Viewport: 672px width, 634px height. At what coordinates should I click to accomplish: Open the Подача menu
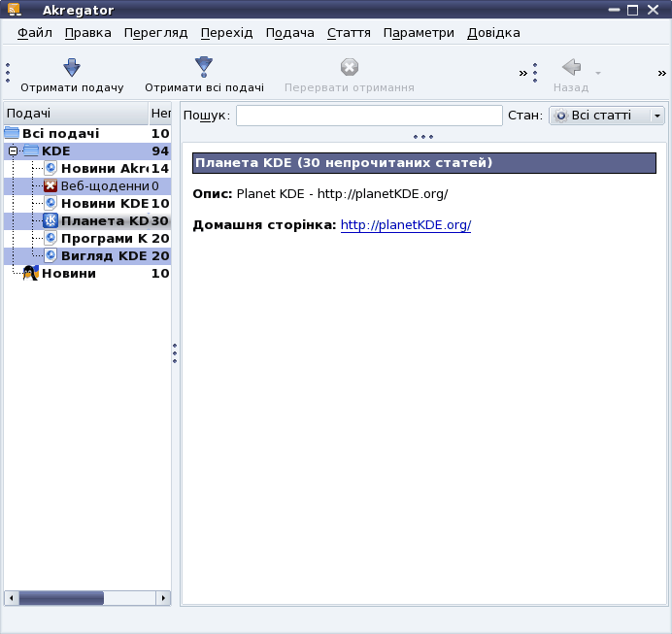[x=289, y=33]
